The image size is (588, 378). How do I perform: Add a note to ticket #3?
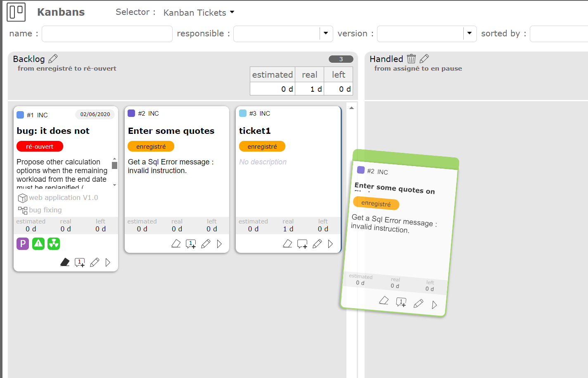tap(302, 244)
